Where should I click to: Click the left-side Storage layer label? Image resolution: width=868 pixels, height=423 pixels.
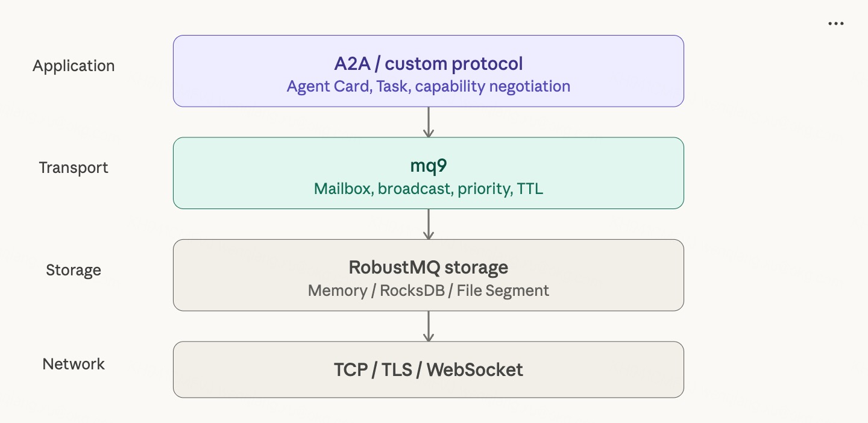[x=74, y=270]
